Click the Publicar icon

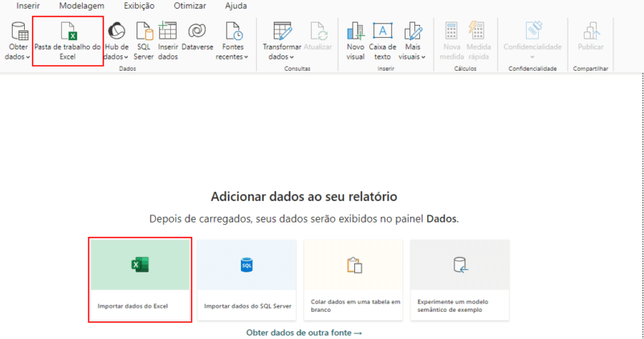click(x=591, y=31)
